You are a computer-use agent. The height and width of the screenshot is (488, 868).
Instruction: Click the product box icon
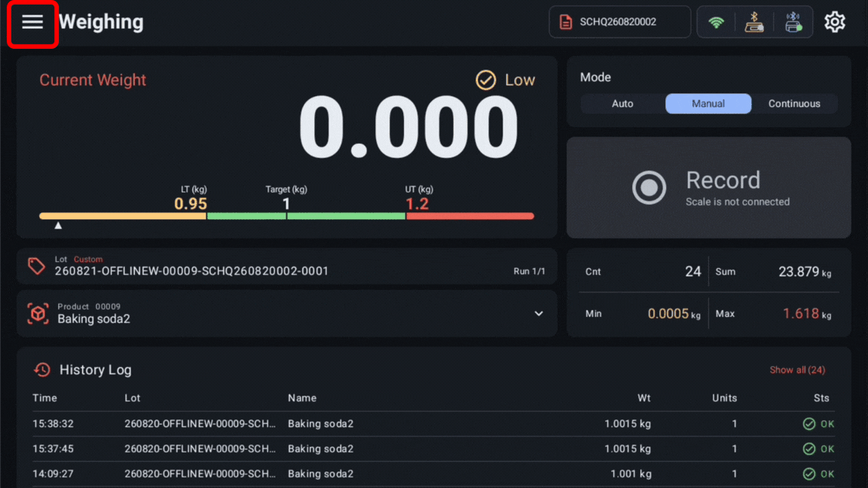point(38,314)
